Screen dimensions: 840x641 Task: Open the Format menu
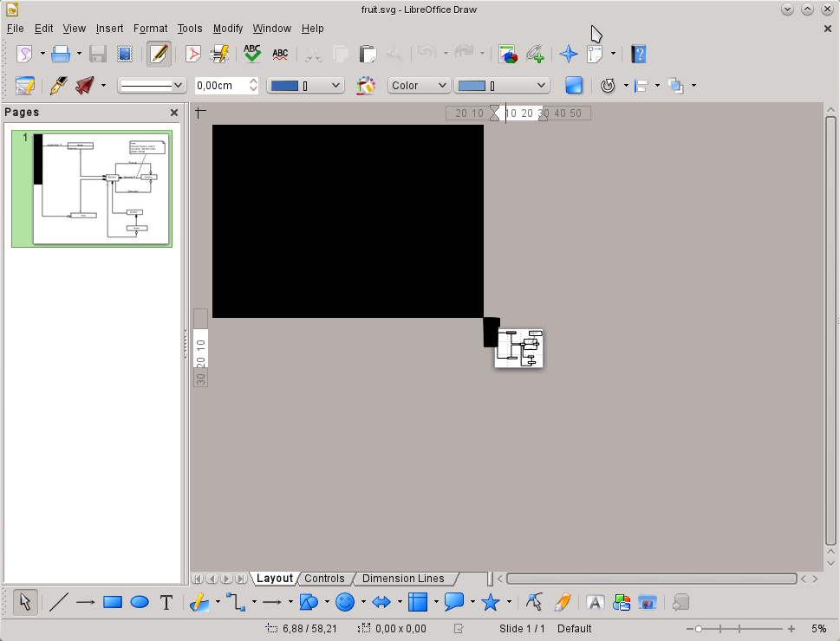coord(151,29)
